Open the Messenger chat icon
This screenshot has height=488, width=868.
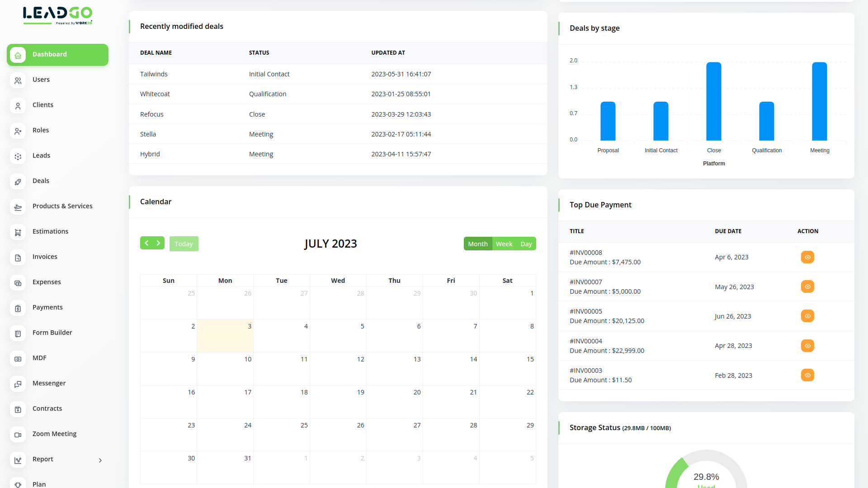click(18, 384)
